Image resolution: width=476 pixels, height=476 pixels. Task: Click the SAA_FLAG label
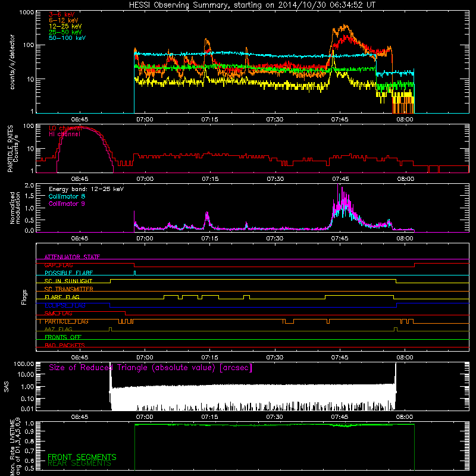click(x=58, y=314)
